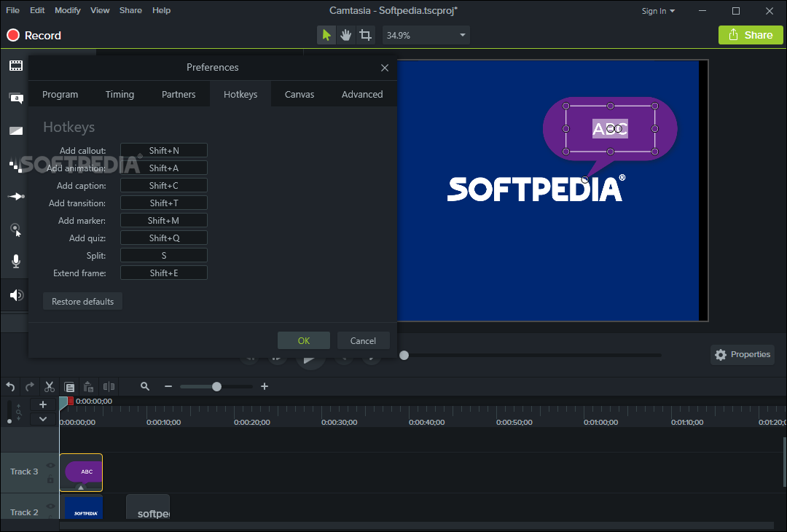Open the Sign In dropdown
Viewport: 787px width, 532px height.
[658, 10]
